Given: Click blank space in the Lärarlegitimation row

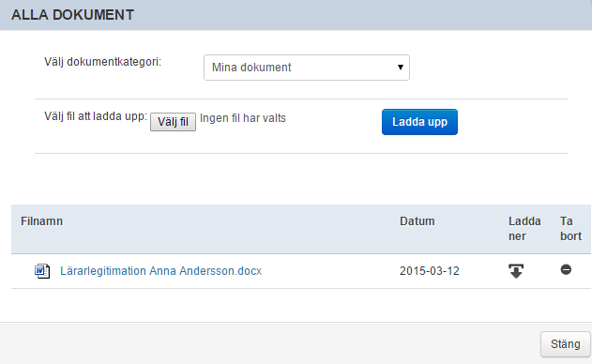Looking at the screenshot, I should [328, 271].
